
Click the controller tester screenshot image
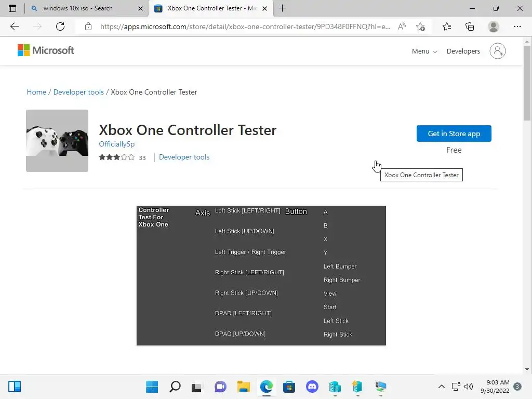(261, 275)
